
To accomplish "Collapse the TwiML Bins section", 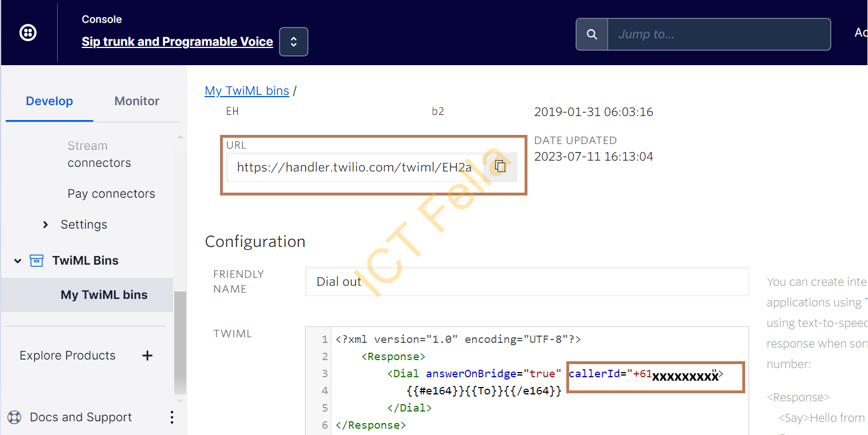I will (x=17, y=260).
